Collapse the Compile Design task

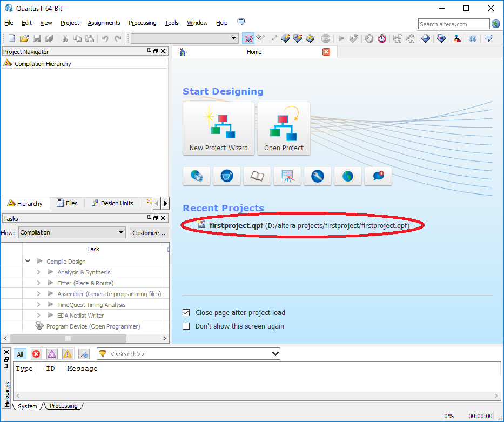(x=28, y=261)
